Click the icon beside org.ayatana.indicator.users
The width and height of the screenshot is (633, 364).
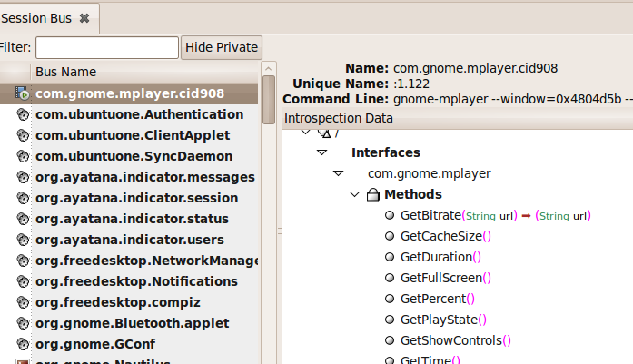(23, 240)
